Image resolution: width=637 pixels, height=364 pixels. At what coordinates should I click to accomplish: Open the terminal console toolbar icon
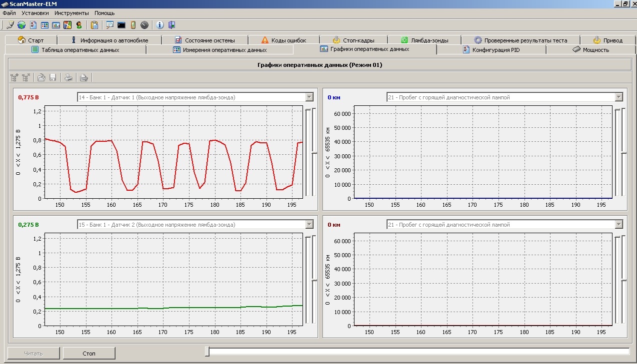point(121,25)
